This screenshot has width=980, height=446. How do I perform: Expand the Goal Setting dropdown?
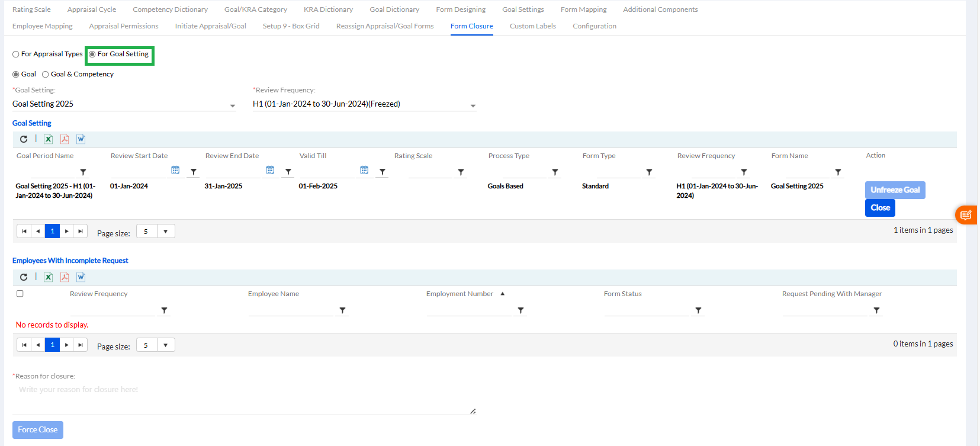pos(233,105)
